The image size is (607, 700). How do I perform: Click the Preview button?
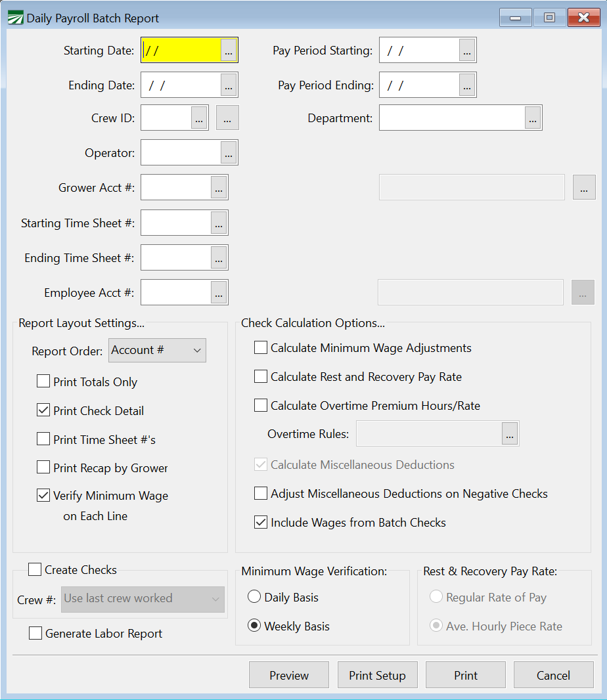tap(288, 675)
